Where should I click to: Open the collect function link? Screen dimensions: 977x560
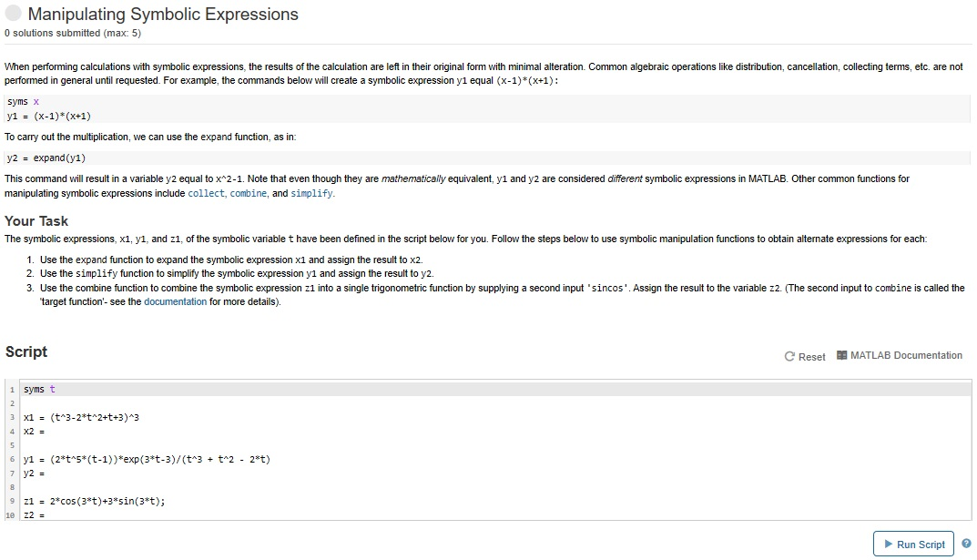point(207,193)
